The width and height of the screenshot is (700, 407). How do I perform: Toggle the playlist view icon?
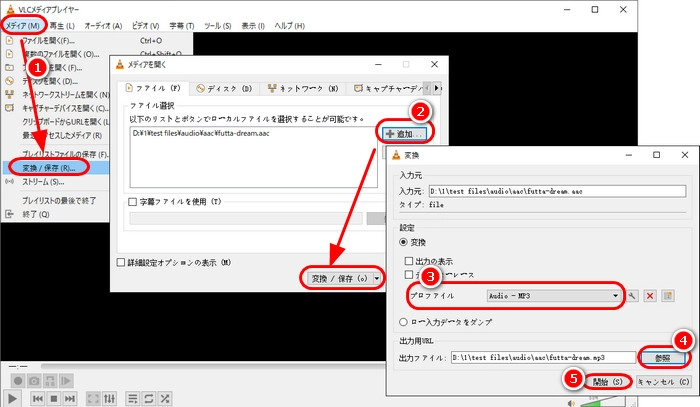point(133,398)
